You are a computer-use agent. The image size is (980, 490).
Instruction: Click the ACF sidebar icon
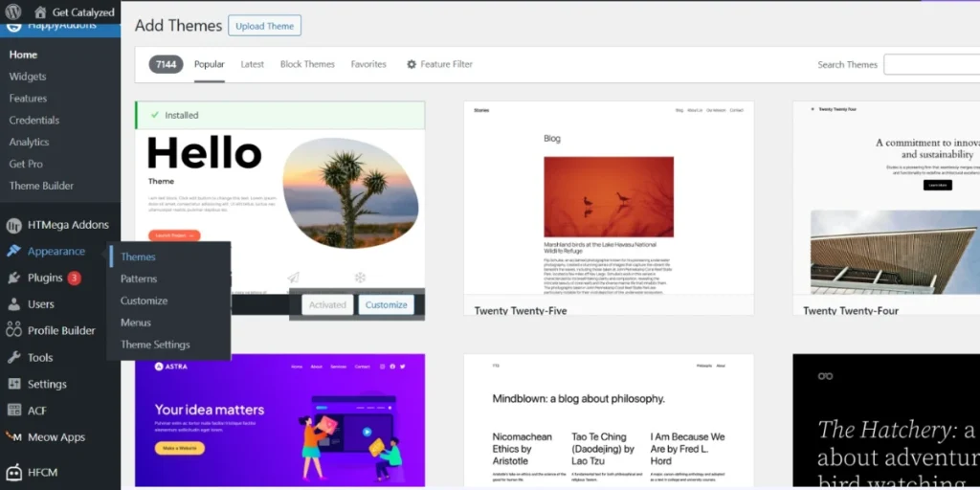click(13, 411)
